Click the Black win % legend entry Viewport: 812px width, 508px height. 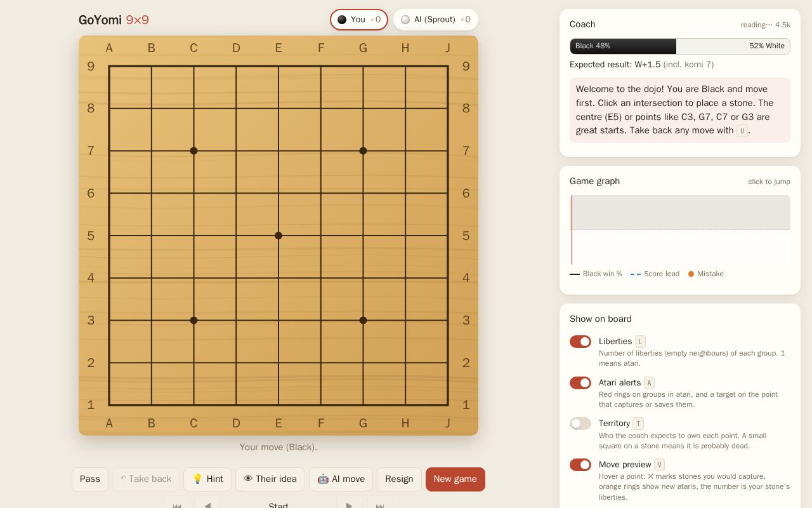pyautogui.click(x=596, y=274)
